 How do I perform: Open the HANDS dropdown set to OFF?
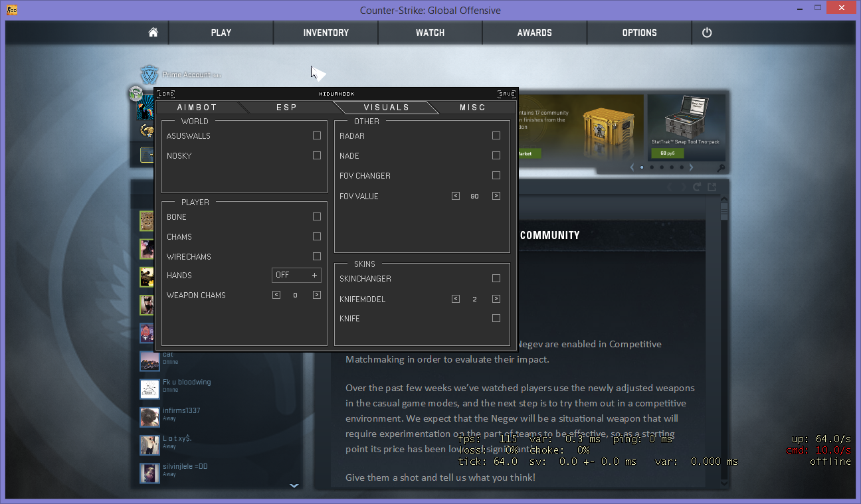click(x=296, y=275)
